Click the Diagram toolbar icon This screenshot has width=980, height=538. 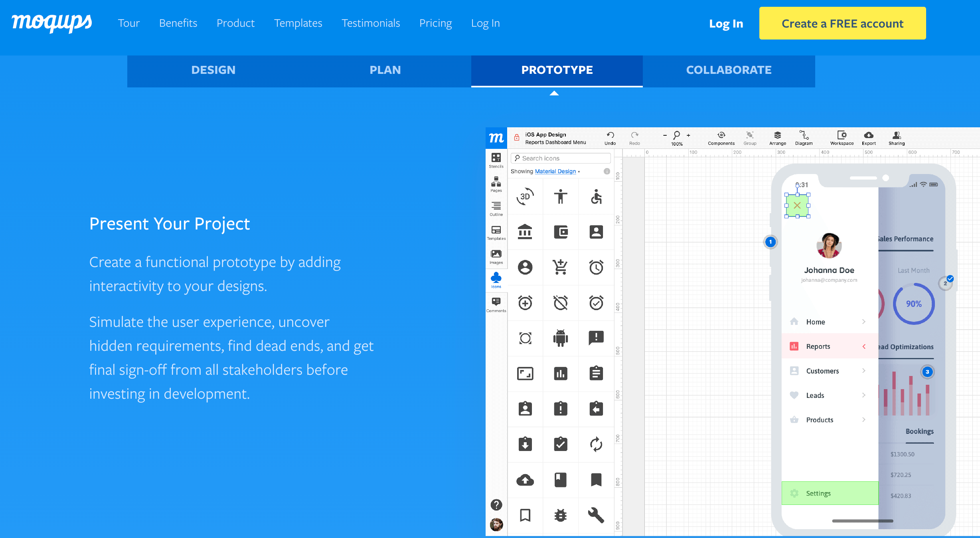point(804,138)
